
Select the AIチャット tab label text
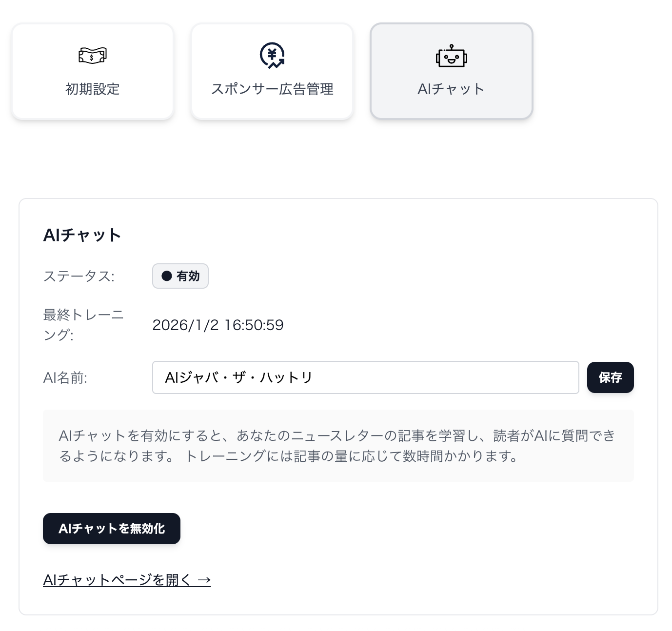(x=451, y=89)
